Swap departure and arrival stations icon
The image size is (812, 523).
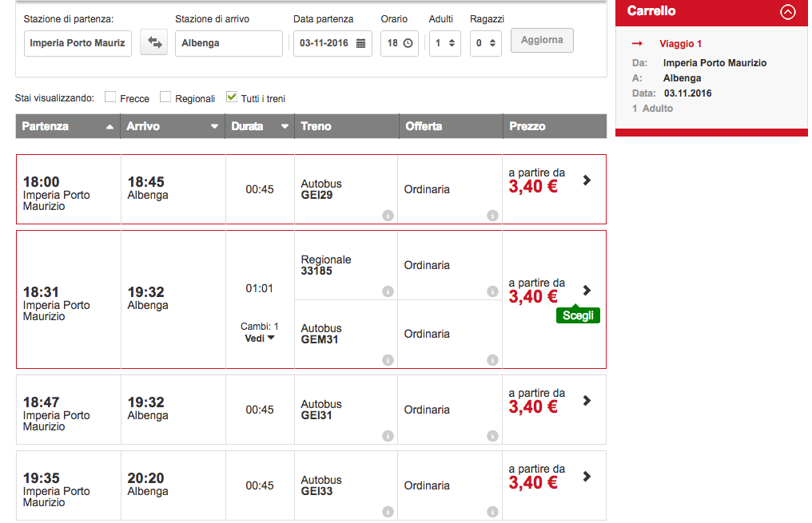click(153, 43)
